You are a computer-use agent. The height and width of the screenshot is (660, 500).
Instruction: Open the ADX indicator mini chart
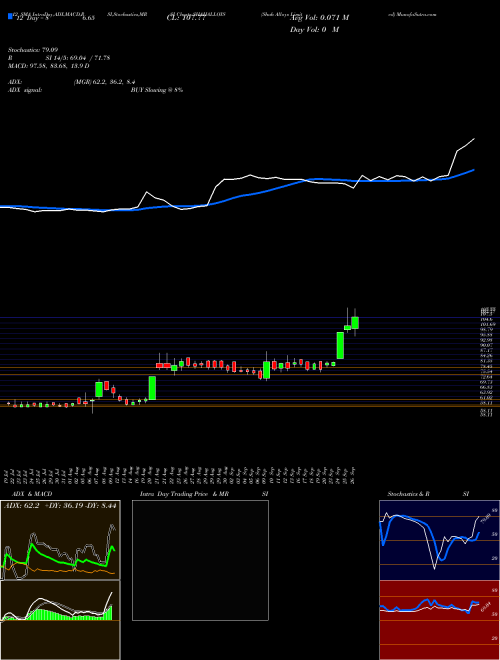coord(61,540)
